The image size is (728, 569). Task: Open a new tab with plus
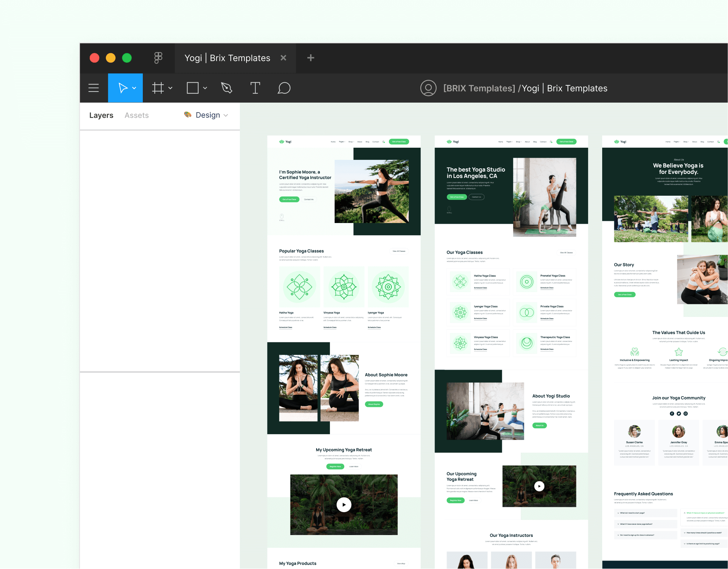click(x=311, y=58)
